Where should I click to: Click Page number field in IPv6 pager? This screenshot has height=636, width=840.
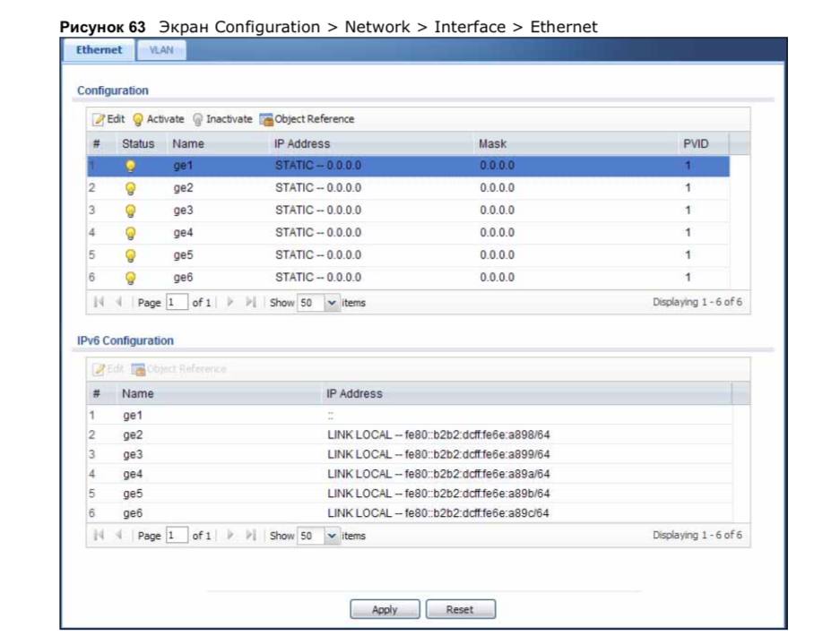pyautogui.click(x=177, y=536)
